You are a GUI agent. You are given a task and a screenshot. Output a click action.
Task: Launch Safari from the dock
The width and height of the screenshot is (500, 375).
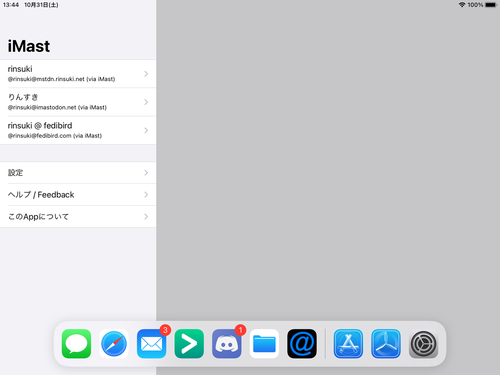coord(114,344)
